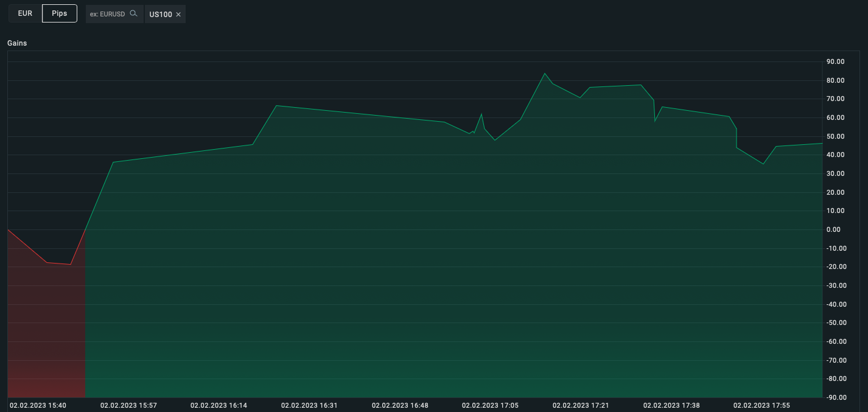868x412 pixels.
Task: Select the -90.00 label on the value axis
Action: coord(835,397)
